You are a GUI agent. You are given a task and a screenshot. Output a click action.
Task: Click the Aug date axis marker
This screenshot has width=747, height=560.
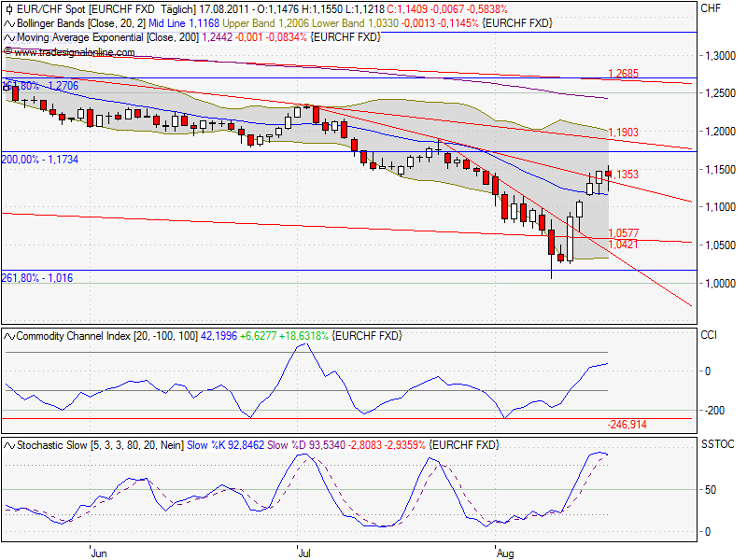pos(505,553)
